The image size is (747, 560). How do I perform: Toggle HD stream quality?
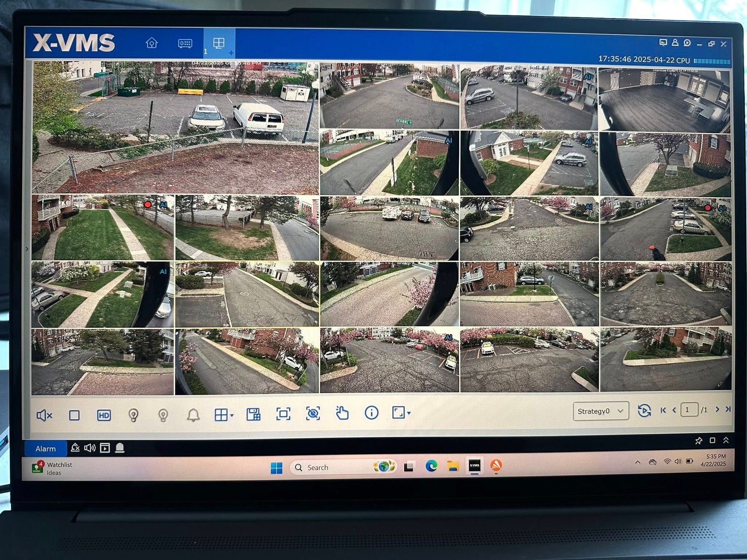pyautogui.click(x=104, y=415)
